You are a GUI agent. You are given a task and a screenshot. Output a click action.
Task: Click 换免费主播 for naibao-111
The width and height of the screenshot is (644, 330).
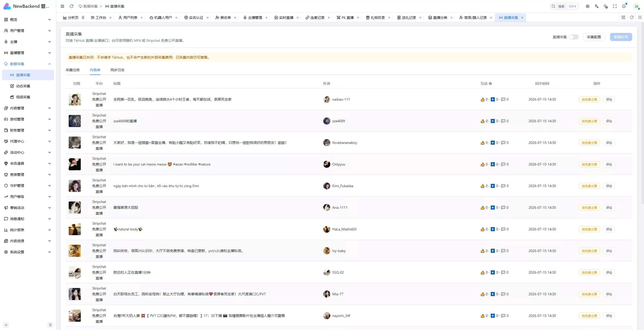589,99
